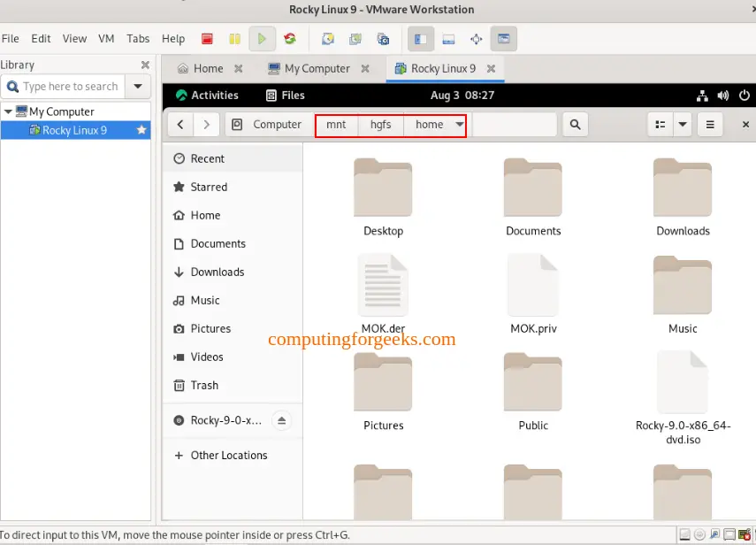Go to Home in the Files sidebar

(233, 215)
